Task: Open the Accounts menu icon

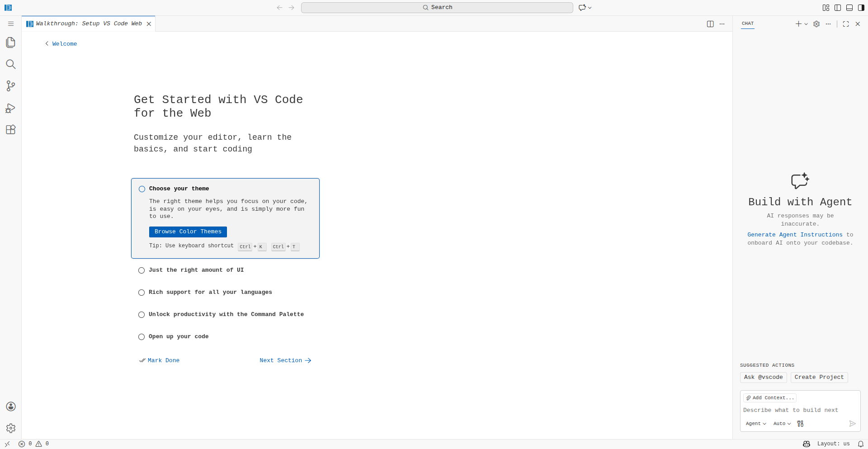Action: pyautogui.click(x=11, y=406)
